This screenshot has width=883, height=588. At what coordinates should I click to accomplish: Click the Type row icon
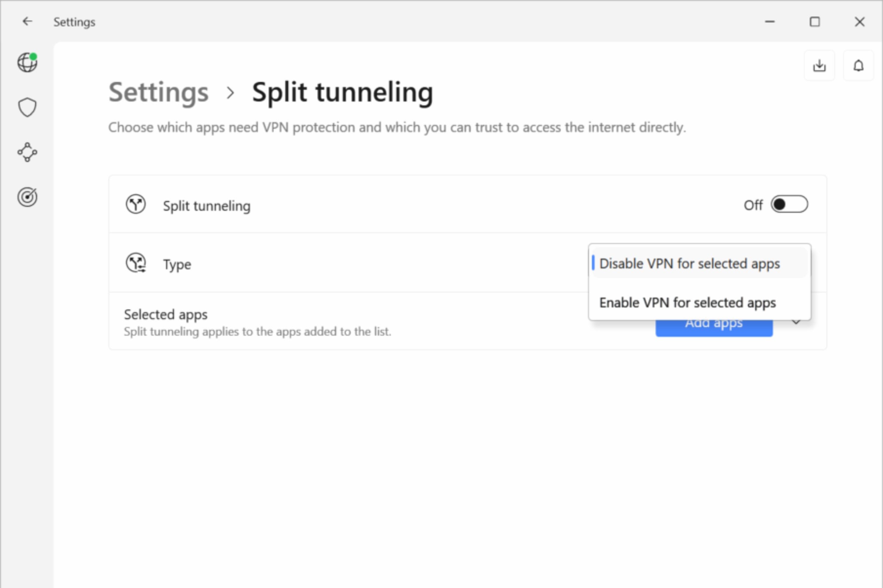pos(136,263)
